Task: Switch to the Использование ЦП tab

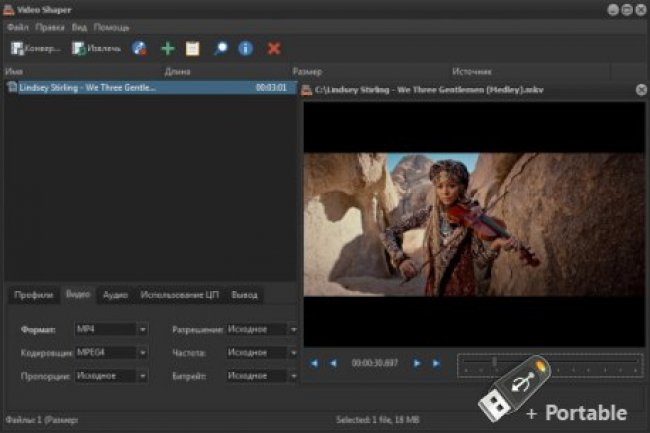Action: (179, 295)
